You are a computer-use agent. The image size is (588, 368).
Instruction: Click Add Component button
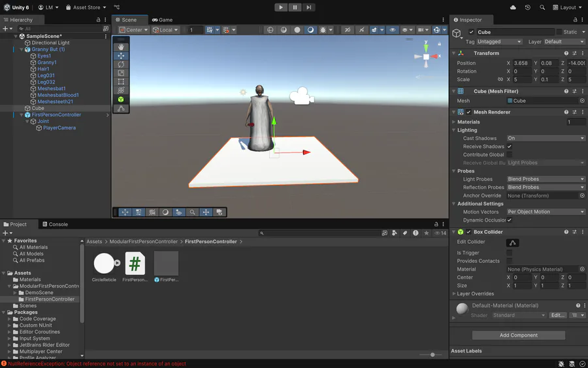tap(518, 335)
